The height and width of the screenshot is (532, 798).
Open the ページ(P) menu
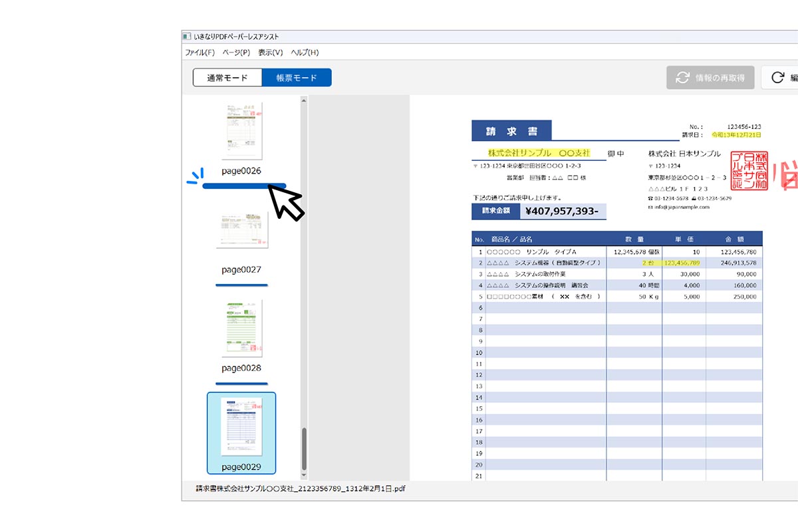pyautogui.click(x=236, y=53)
